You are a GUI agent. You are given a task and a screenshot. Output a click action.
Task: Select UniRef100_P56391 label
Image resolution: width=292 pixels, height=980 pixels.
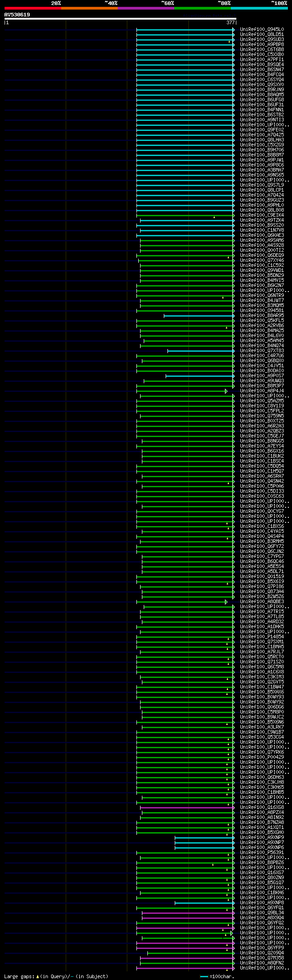coord(262,852)
